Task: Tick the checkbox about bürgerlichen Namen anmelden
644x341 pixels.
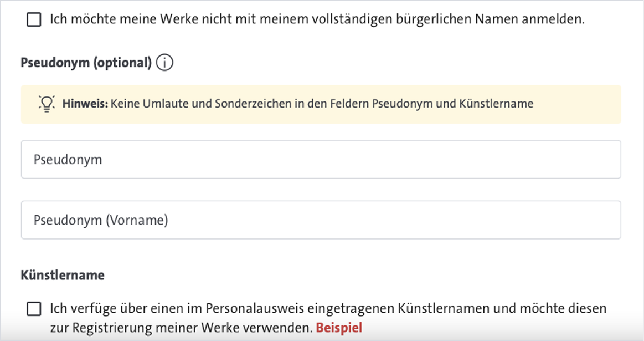Action: (x=33, y=20)
